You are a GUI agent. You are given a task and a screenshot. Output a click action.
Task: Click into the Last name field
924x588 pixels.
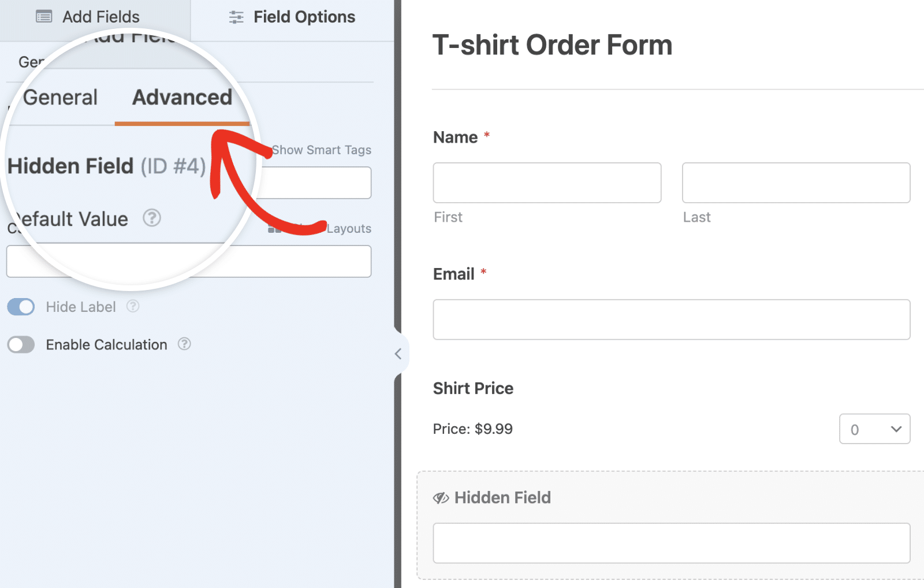pyautogui.click(x=796, y=183)
